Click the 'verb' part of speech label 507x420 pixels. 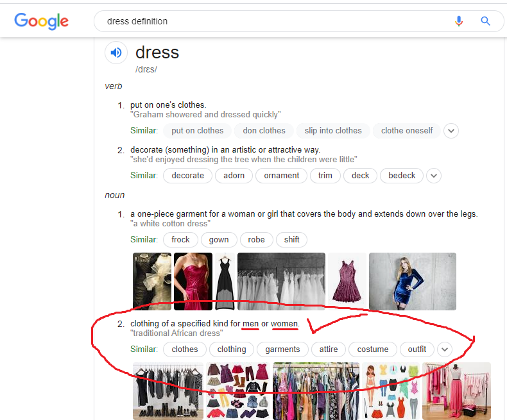pos(114,87)
